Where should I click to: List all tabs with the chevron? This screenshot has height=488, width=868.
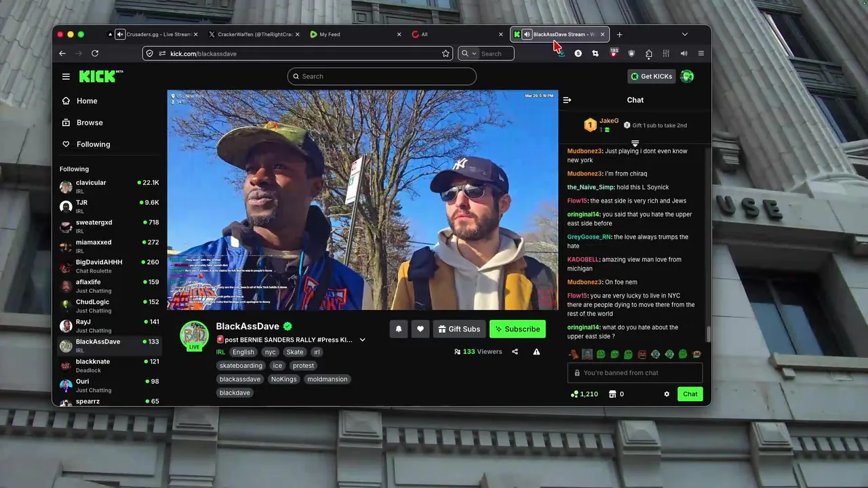[684, 35]
